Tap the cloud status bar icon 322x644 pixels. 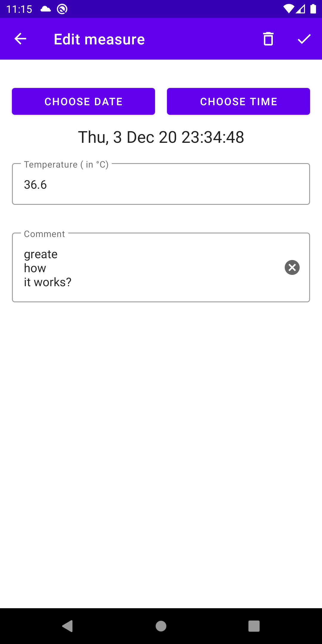pyautogui.click(x=46, y=9)
